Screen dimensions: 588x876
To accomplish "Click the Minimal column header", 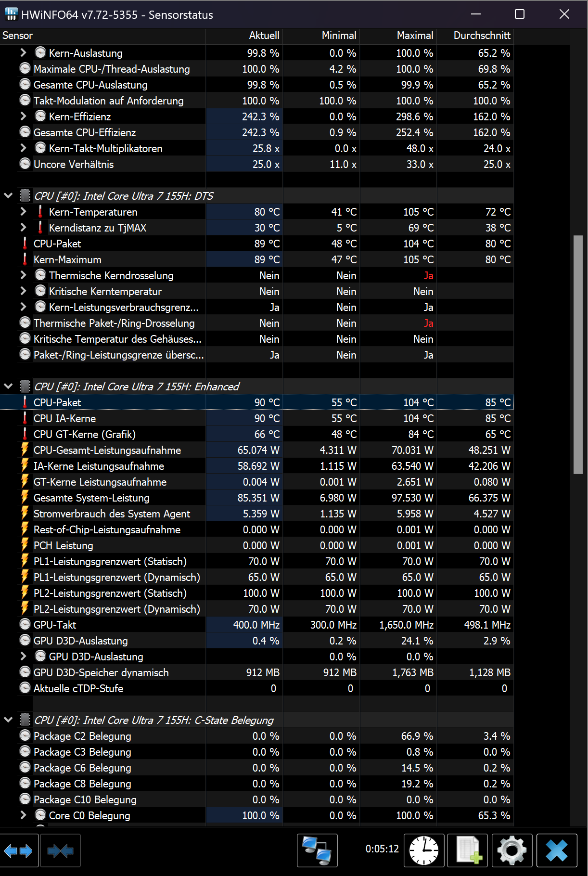I will click(x=321, y=36).
